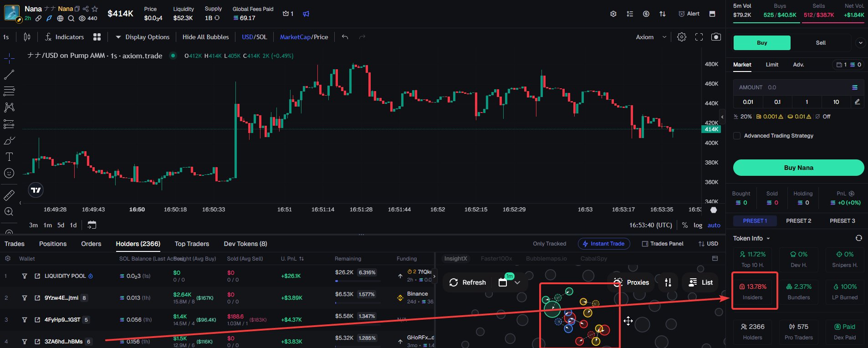Refresh Token Info with the circular arrow icon

tap(858, 238)
